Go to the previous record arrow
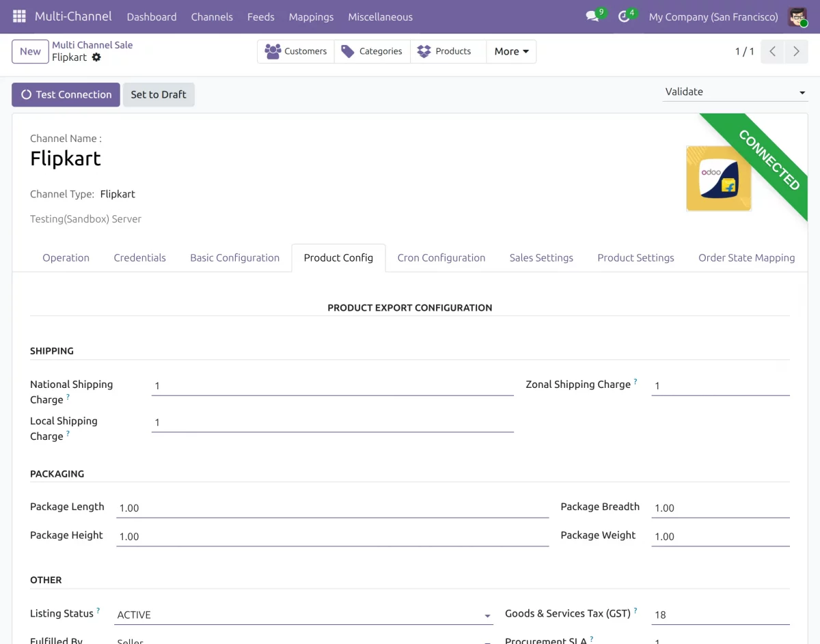This screenshot has width=820, height=644. [x=772, y=51]
